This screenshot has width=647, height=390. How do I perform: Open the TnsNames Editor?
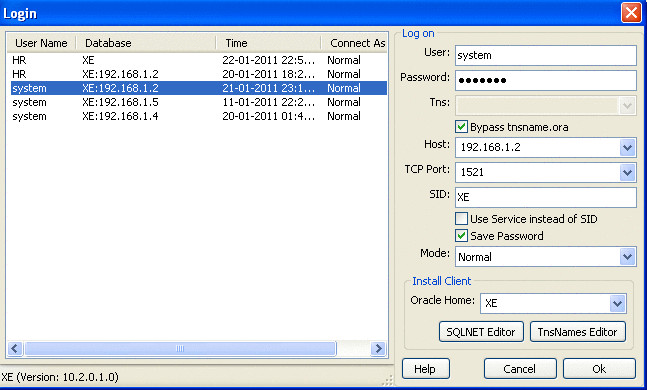[578, 332]
